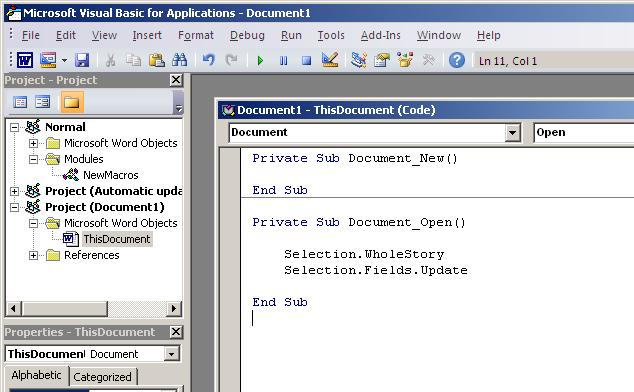Expand the References folder
Screen dimensions: 634x392
[x=33, y=255]
